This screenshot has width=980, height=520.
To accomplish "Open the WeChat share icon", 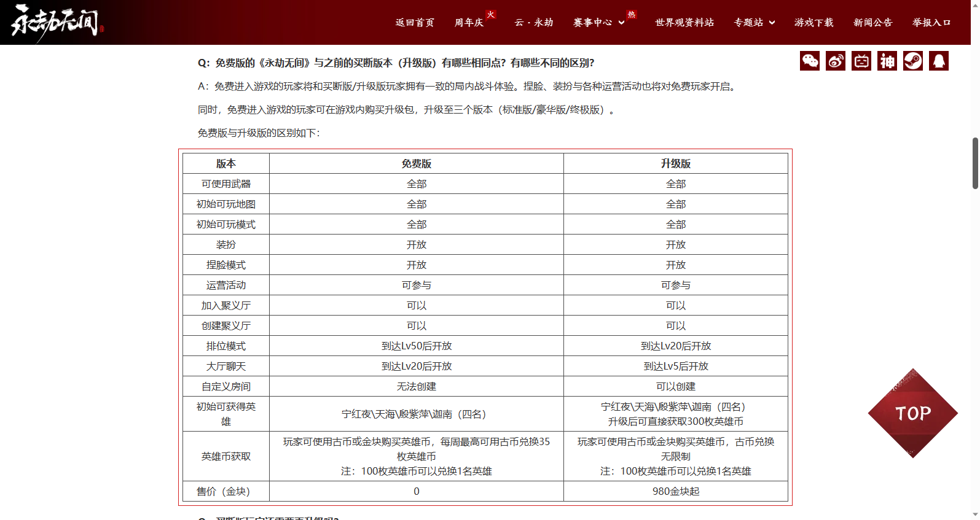I will point(810,61).
